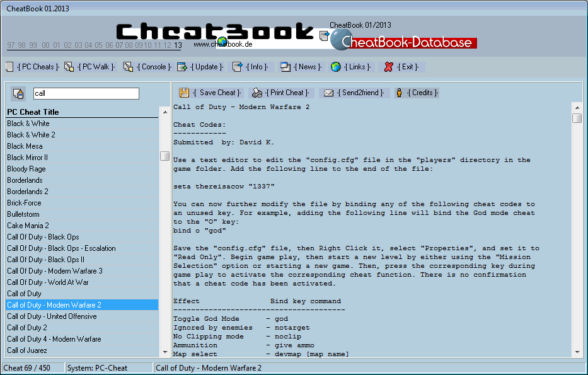
Task: Open the Console cheats icon
Action: click(128, 67)
